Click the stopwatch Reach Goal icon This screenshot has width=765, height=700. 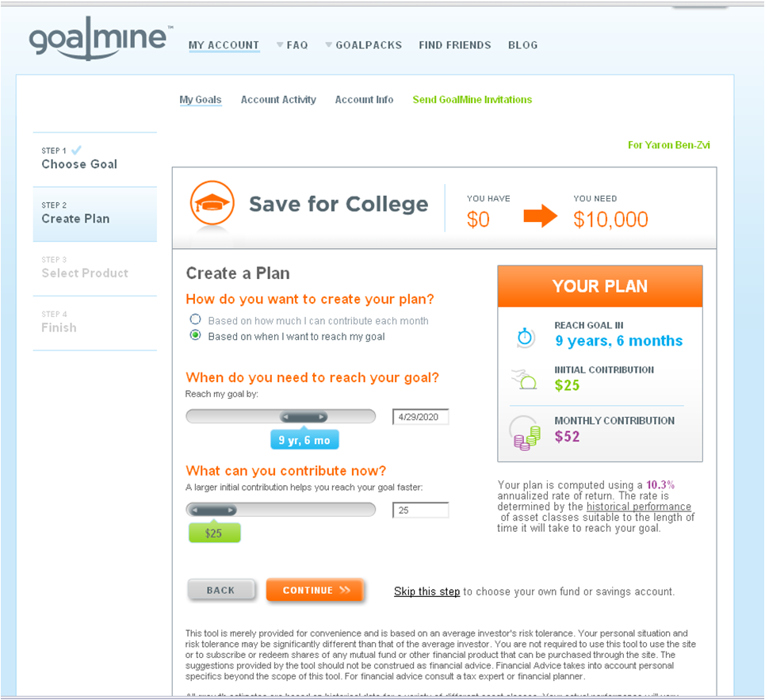click(525, 337)
